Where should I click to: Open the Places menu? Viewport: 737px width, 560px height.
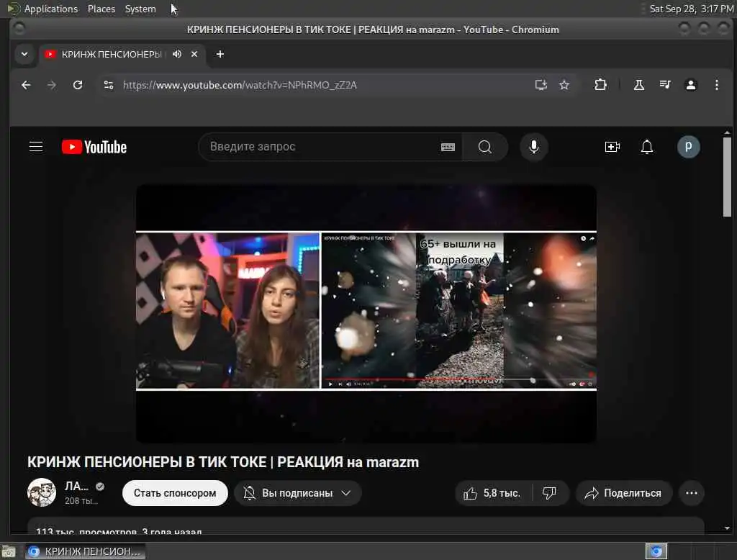[x=101, y=9]
